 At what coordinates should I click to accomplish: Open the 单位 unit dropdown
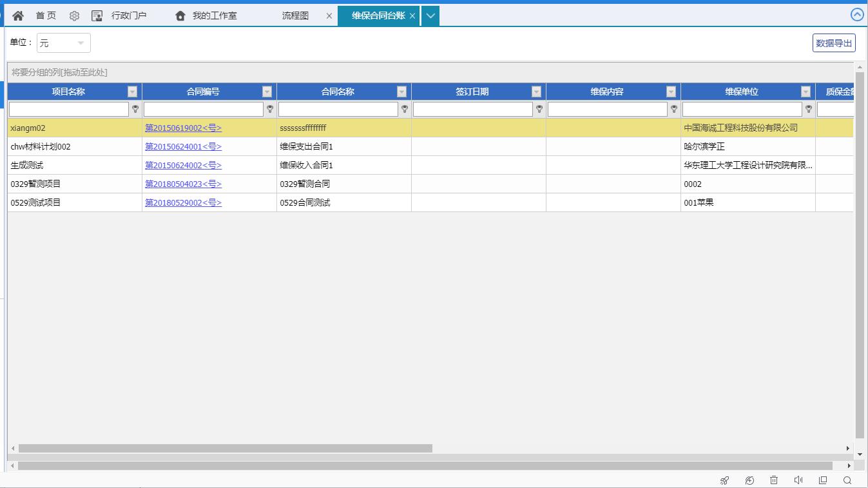[63, 43]
